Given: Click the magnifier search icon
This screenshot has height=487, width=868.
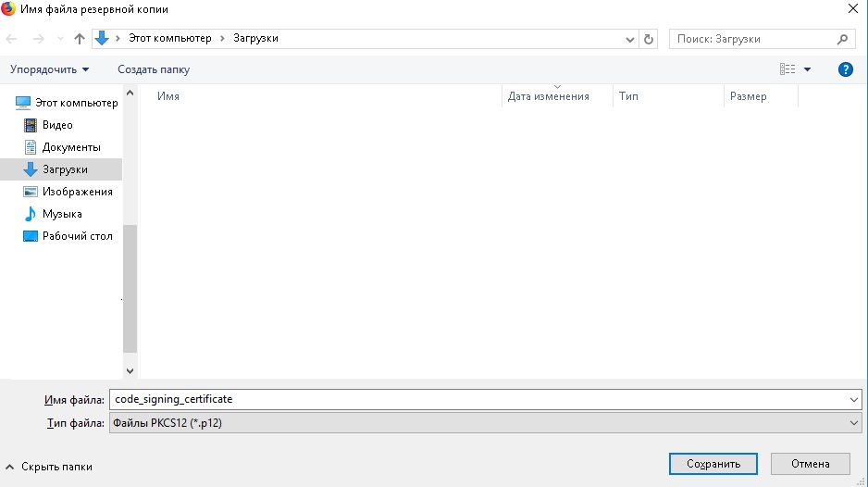Looking at the screenshot, I should pyautogui.click(x=842, y=39).
